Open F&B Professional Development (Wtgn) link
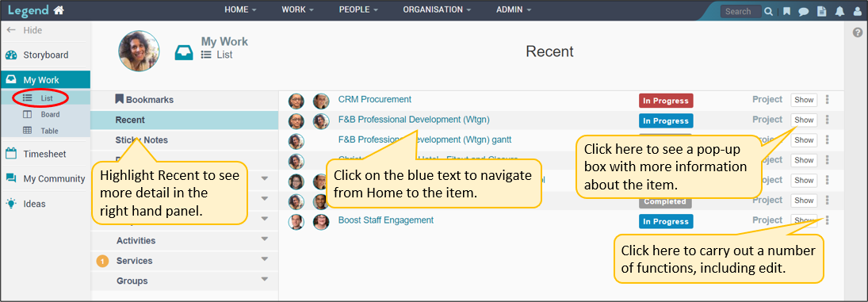868x302 pixels. point(414,120)
